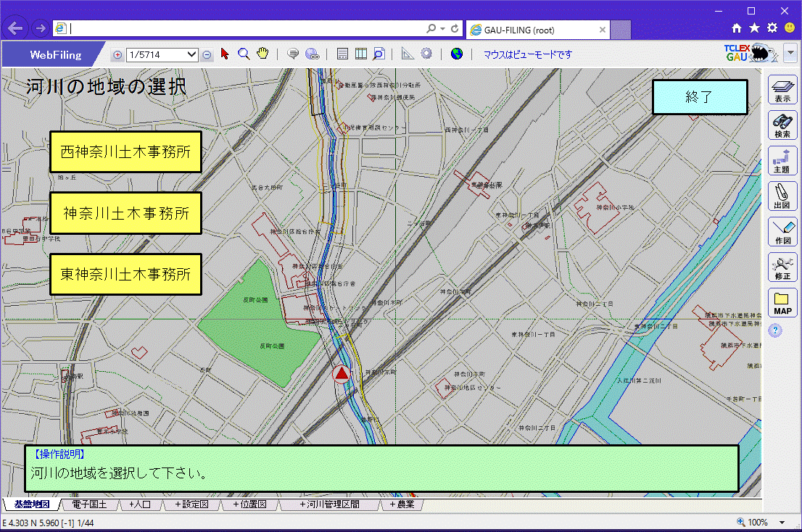The image size is (802, 532).
Task: Expand the dropdown arrow beside GAU logo
Action: [790, 54]
